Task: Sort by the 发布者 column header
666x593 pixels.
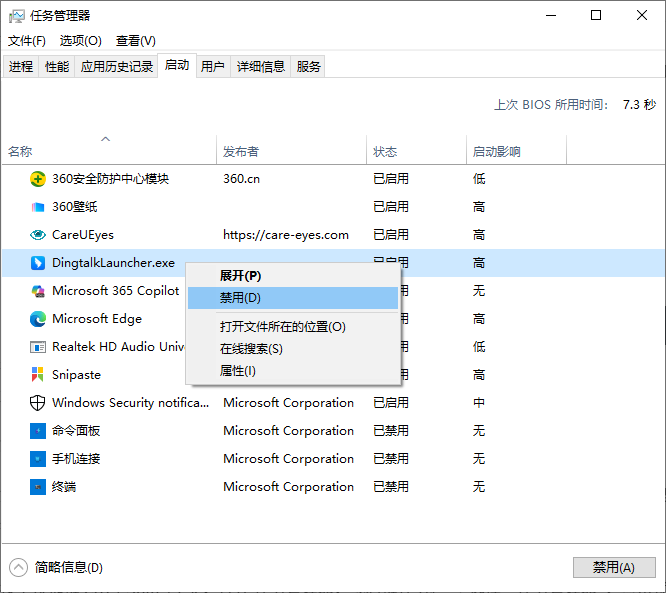Action: click(x=291, y=150)
